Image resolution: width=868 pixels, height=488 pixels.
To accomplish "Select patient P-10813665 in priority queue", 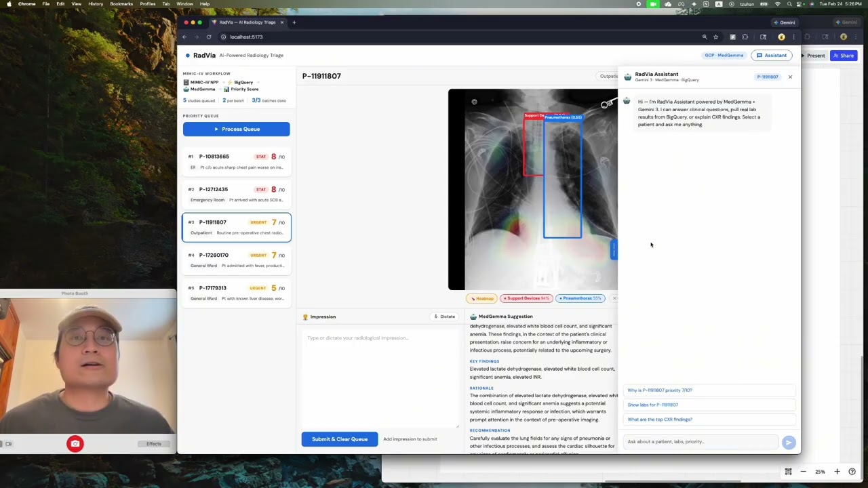I will (x=236, y=161).
